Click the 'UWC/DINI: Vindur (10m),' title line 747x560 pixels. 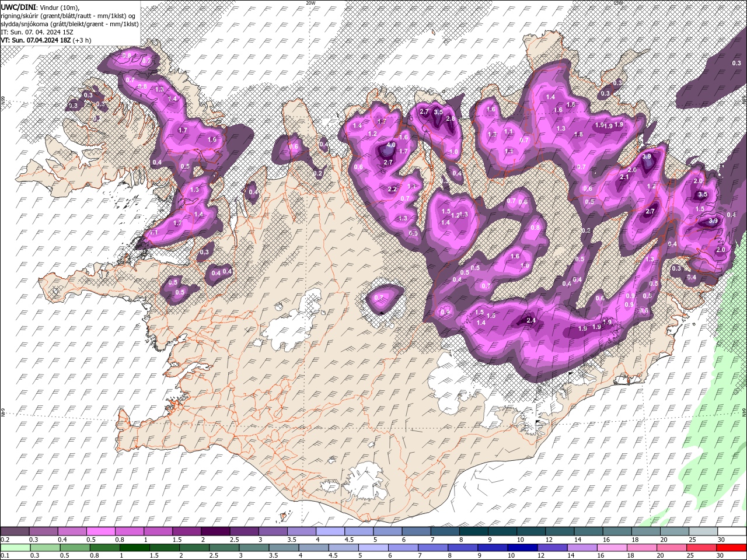click(x=40, y=6)
